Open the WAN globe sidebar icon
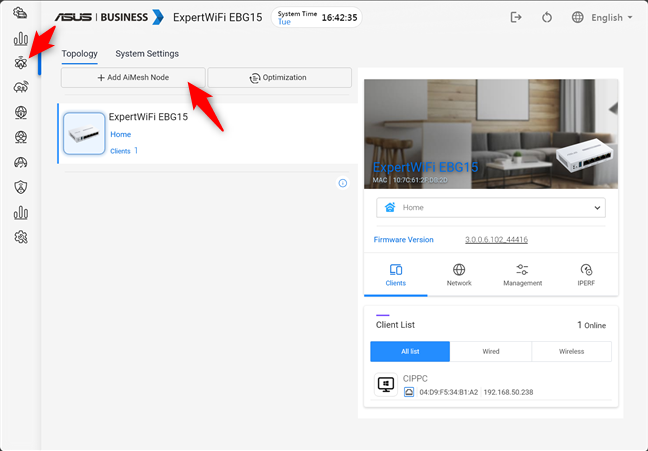648x451 pixels. [21, 112]
